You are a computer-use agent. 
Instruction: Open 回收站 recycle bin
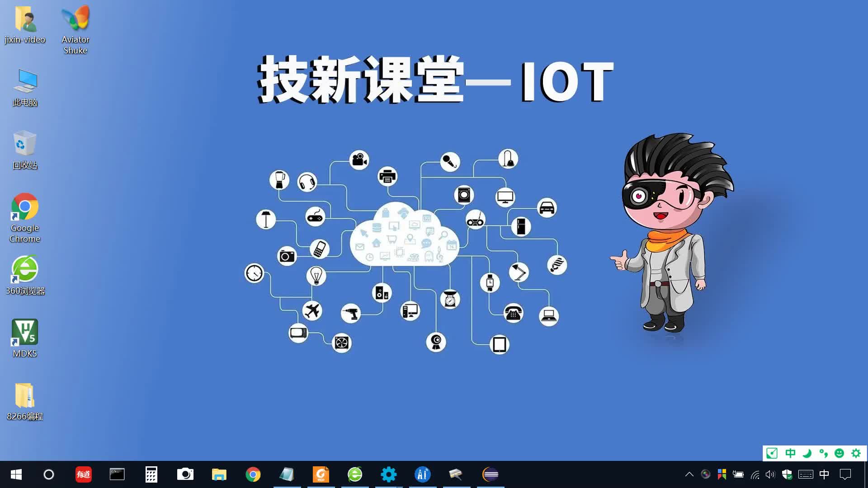point(24,145)
